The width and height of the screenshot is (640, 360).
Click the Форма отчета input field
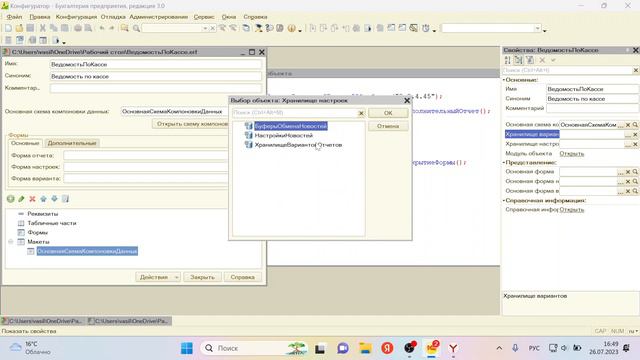point(146,156)
